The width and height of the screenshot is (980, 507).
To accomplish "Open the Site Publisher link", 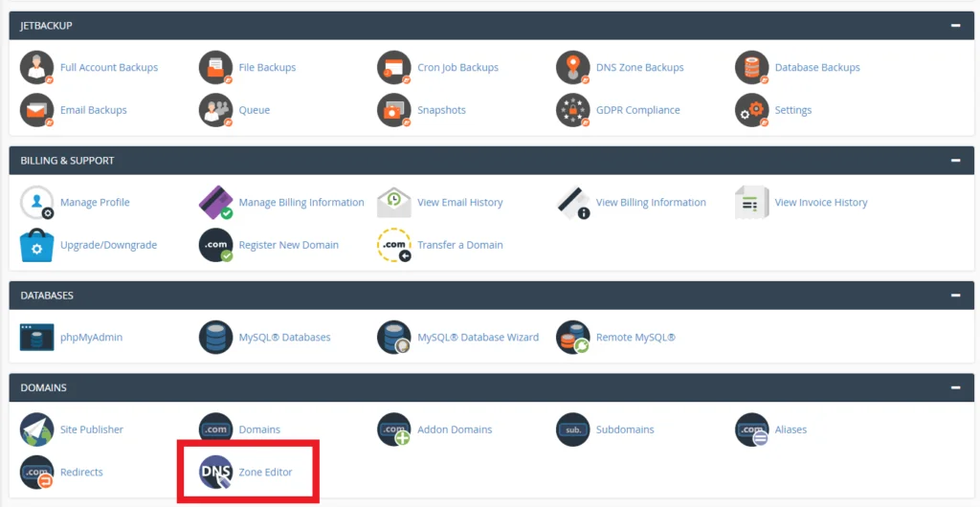I will click(x=92, y=430).
